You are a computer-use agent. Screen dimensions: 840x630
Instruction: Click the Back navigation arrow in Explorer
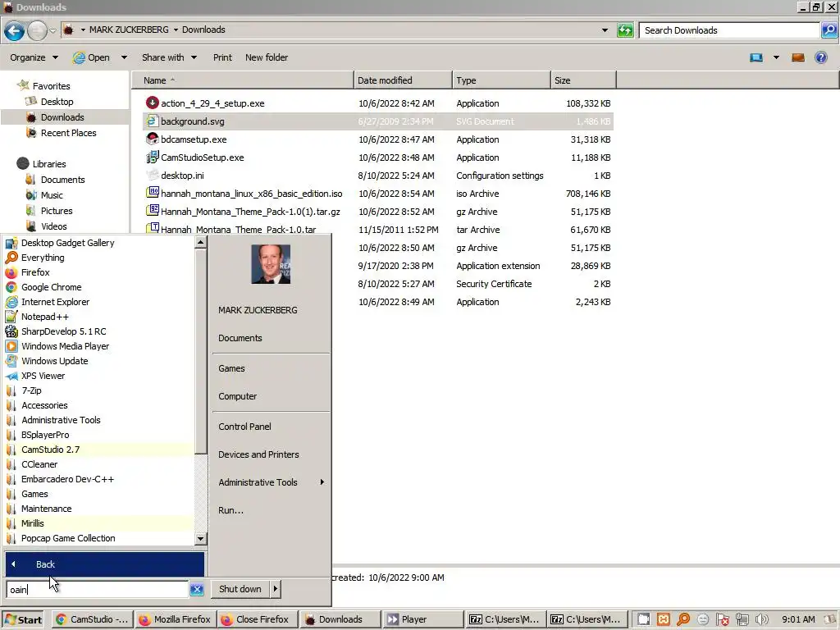pos(15,30)
